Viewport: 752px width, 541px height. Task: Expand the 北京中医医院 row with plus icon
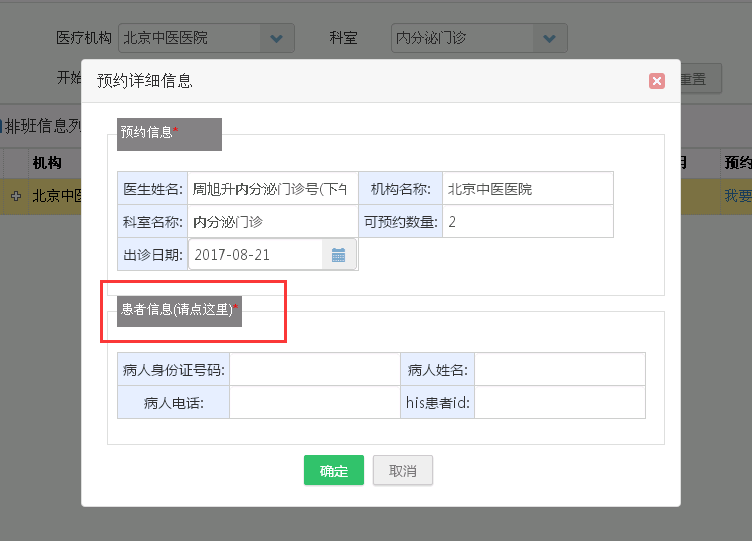[16, 196]
